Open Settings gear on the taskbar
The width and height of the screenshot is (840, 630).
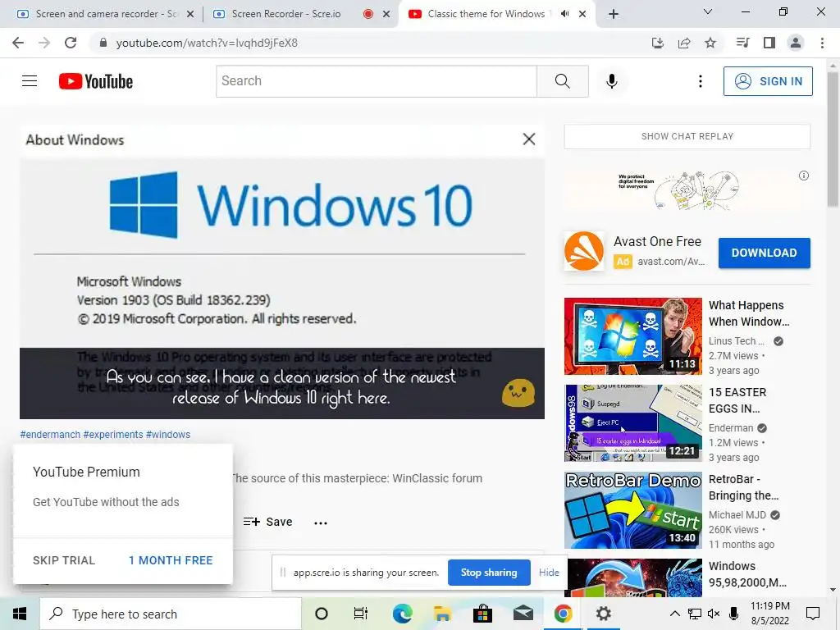click(603, 614)
